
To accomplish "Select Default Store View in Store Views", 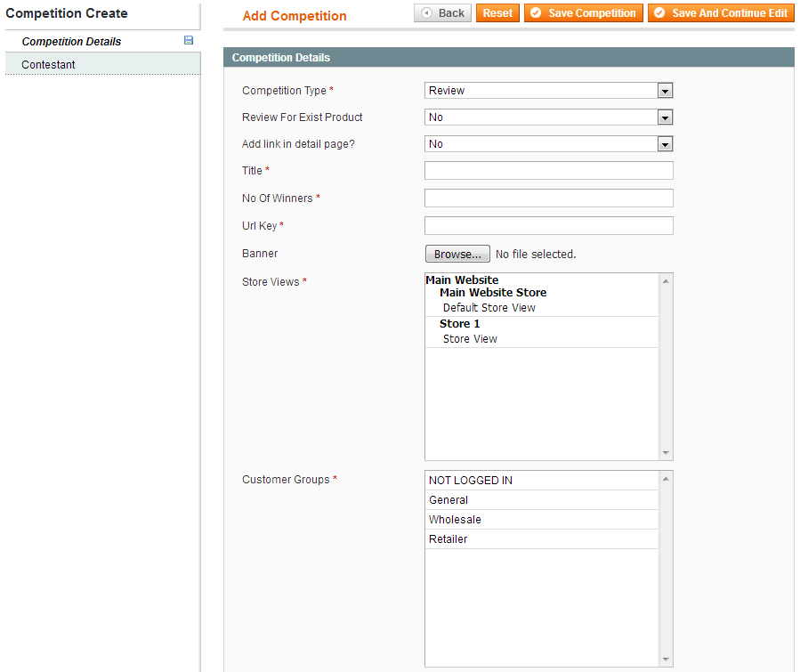I will pyautogui.click(x=489, y=308).
